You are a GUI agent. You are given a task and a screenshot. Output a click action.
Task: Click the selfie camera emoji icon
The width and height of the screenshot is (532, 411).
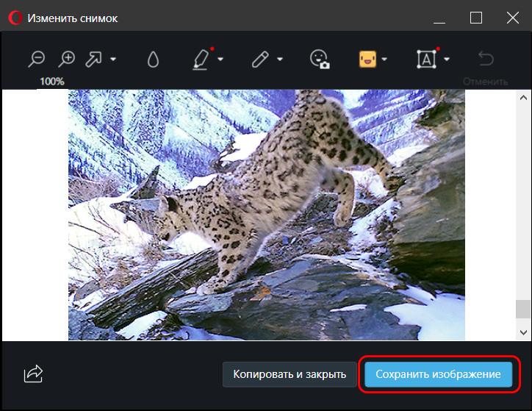tap(320, 60)
